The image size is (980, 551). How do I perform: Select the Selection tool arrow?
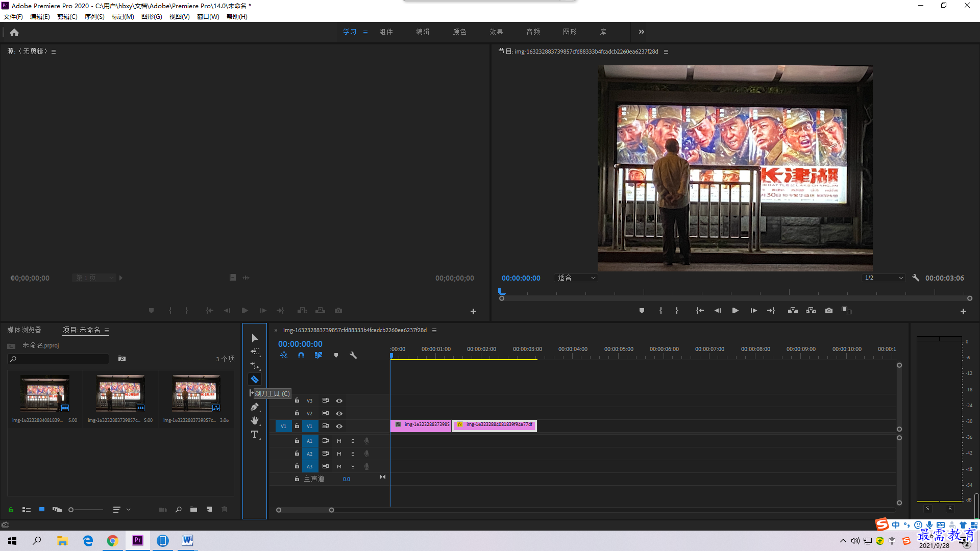(255, 338)
